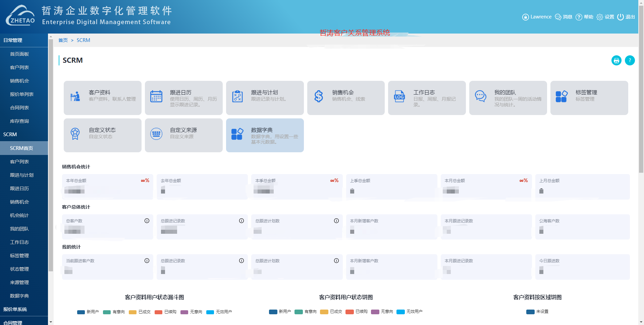Collapse the SCRM sidebar section
Image resolution: width=644 pixels, height=325 pixels.
click(x=24, y=134)
